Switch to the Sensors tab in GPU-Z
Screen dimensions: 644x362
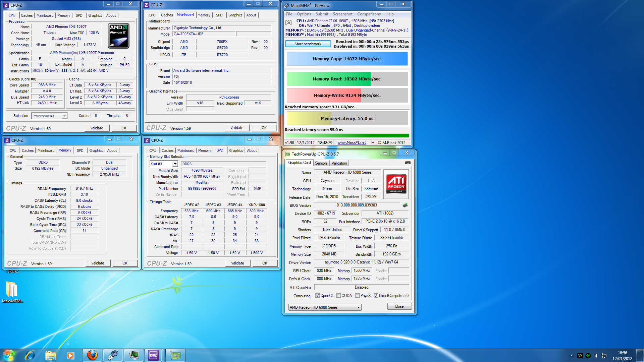click(321, 163)
